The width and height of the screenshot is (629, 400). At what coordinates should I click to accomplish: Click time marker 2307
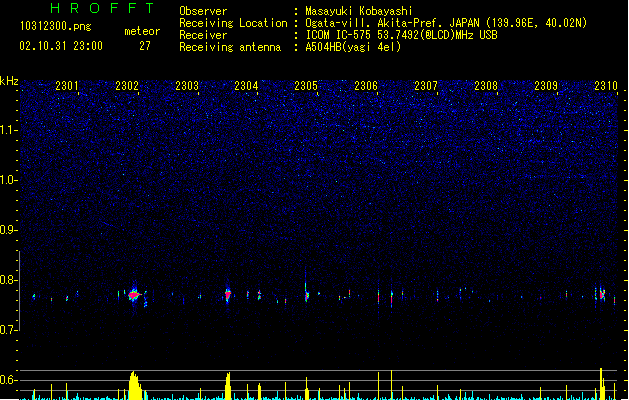(426, 86)
